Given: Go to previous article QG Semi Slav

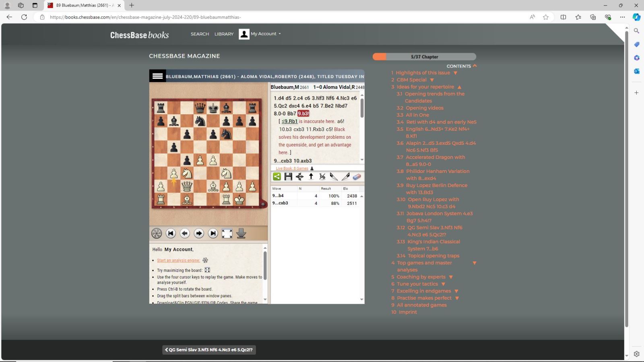Looking at the screenshot, I should (209, 350).
